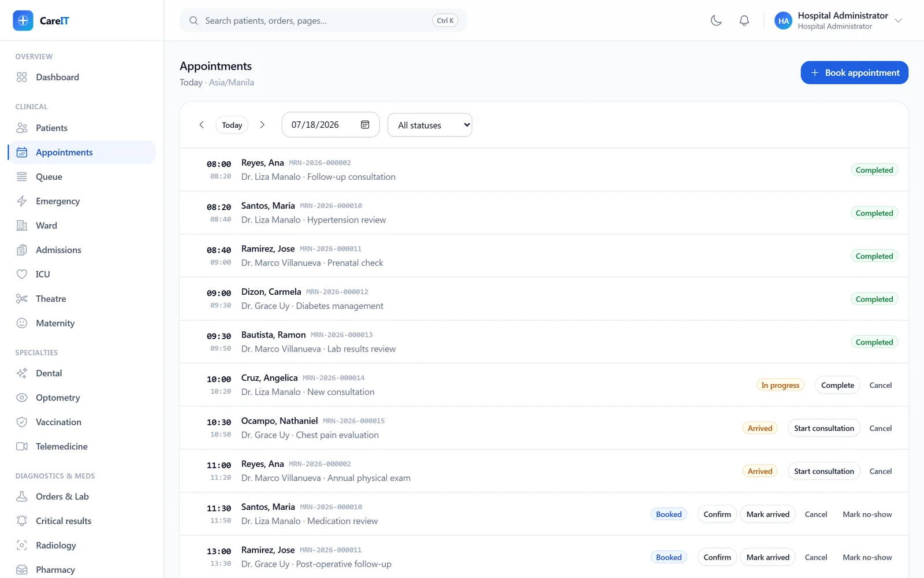Open the Radiology menu label

click(x=56, y=545)
